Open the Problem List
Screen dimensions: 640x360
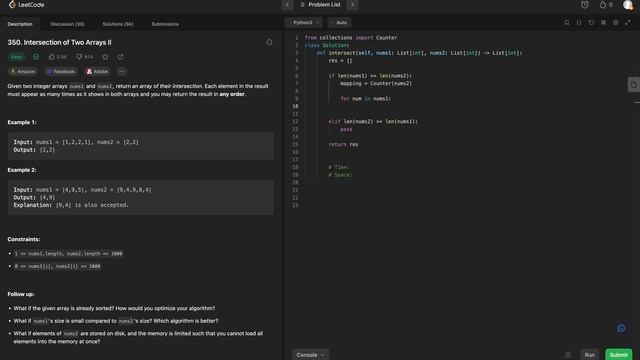coord(320,5)
